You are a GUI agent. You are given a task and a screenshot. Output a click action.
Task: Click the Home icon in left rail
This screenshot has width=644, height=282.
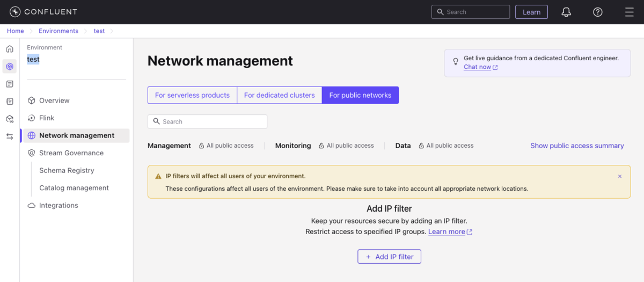(x=10, y=49)
